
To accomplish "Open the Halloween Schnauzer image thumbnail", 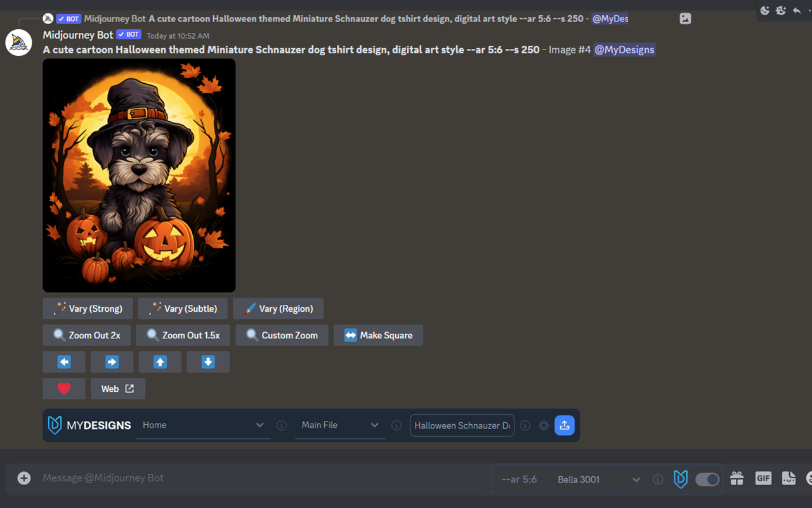I will [x=139, y=175].
